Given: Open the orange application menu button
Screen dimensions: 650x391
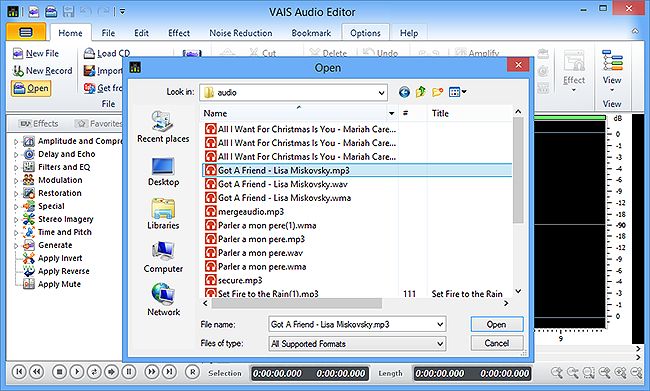Looking at the screenshot, I should [26, 32].
